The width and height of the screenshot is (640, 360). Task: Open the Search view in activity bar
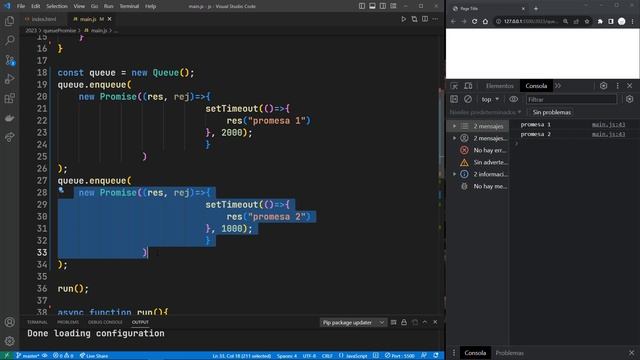click(9, 40)
